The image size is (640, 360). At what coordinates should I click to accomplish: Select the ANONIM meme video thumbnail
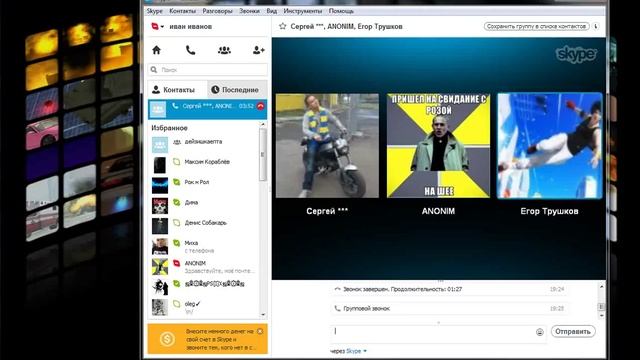[438, 146]
